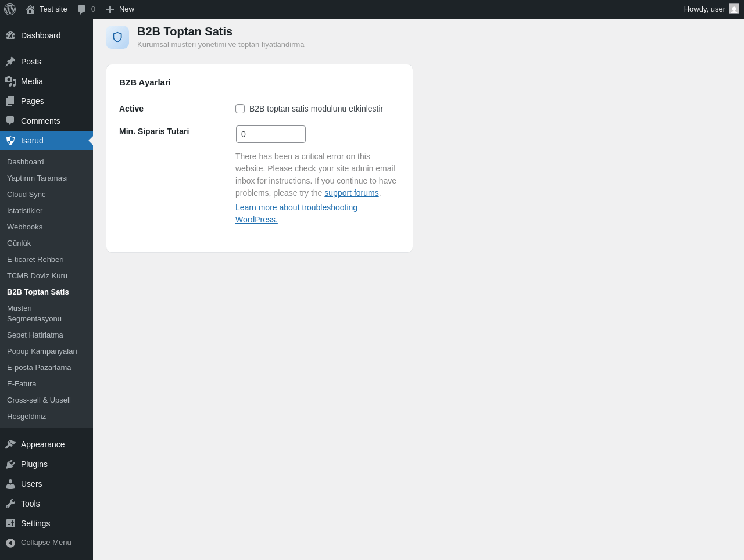Image resolution: width=744 pixels, height=560 pixels.
Task: Open the user avatar in admin bar
Action: pos(734,9)
